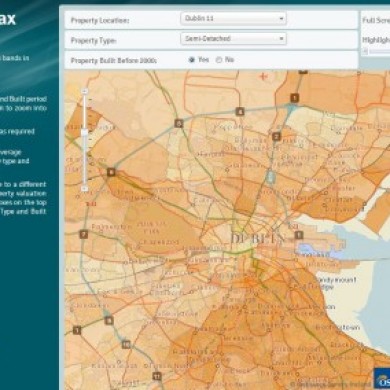The width and height of the screenshot is (390, 390).
Task: Click the red airport plane symbol
Action: (x=264, y=77)
